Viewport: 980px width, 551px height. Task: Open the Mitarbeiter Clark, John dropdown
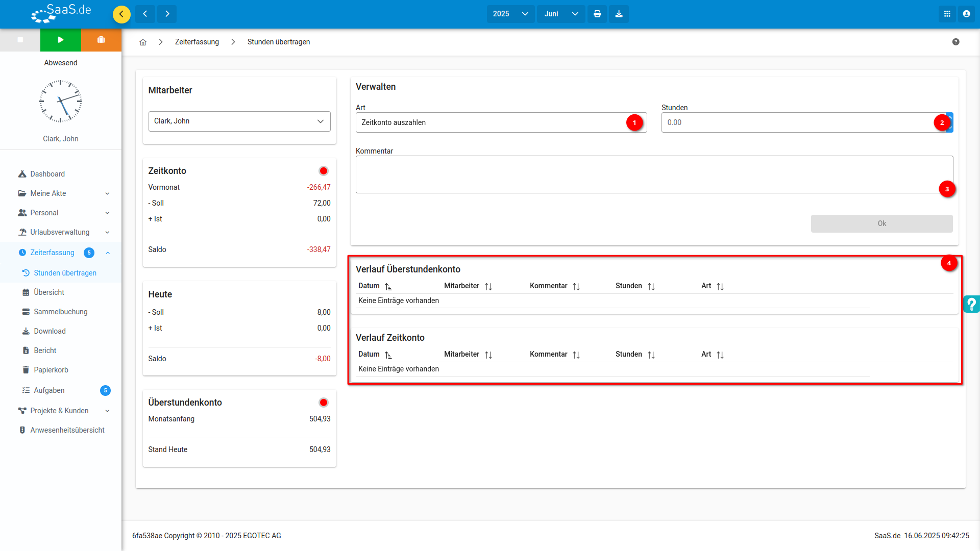click(x=239, y=121)
